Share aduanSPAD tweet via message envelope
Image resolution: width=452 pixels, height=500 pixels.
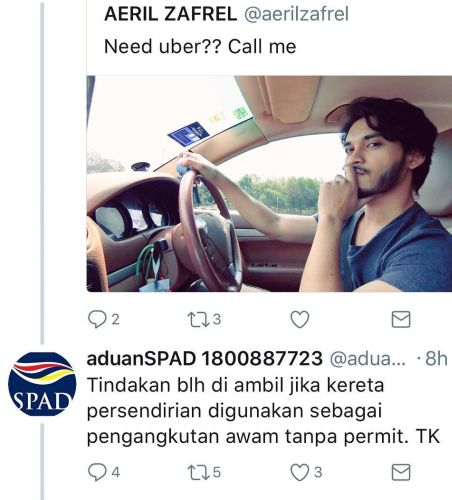click(x=400, y=472)
